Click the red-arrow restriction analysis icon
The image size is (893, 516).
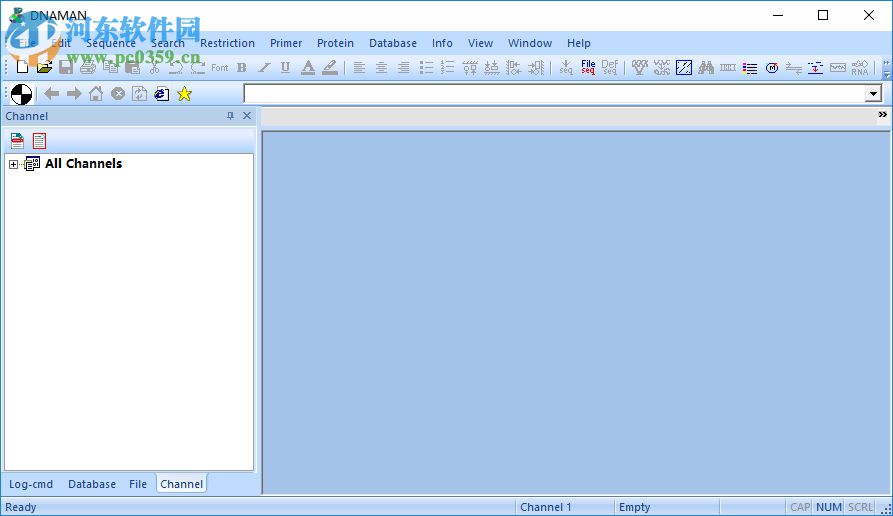[816, 67]
